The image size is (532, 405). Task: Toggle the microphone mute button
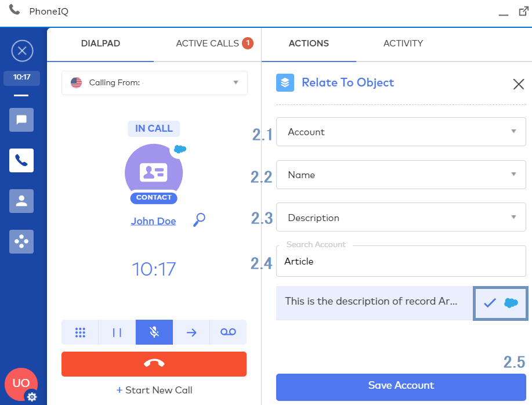(154, 332)
